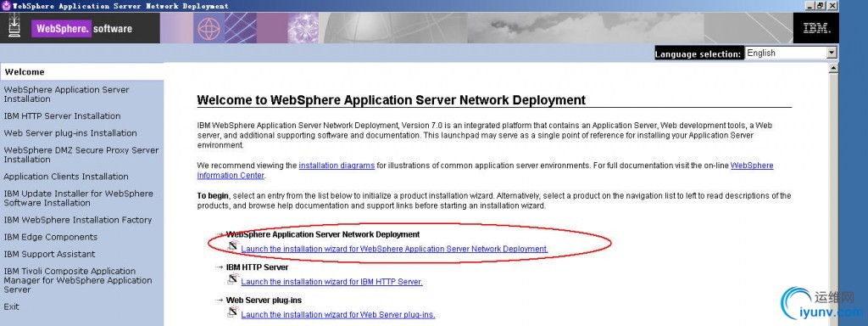This screenshot has height=326, width=868.
Task: Open IBM Support Assistant page
Action: point(49,254)
